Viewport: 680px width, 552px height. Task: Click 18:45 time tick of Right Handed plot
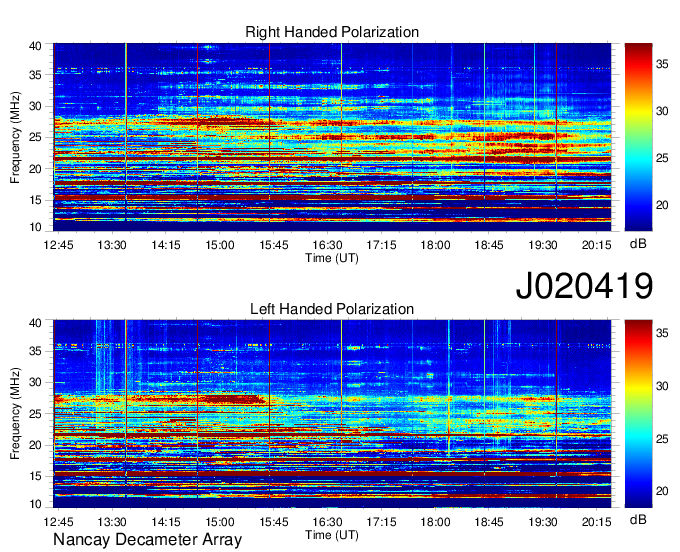click(x=489, y=245)
